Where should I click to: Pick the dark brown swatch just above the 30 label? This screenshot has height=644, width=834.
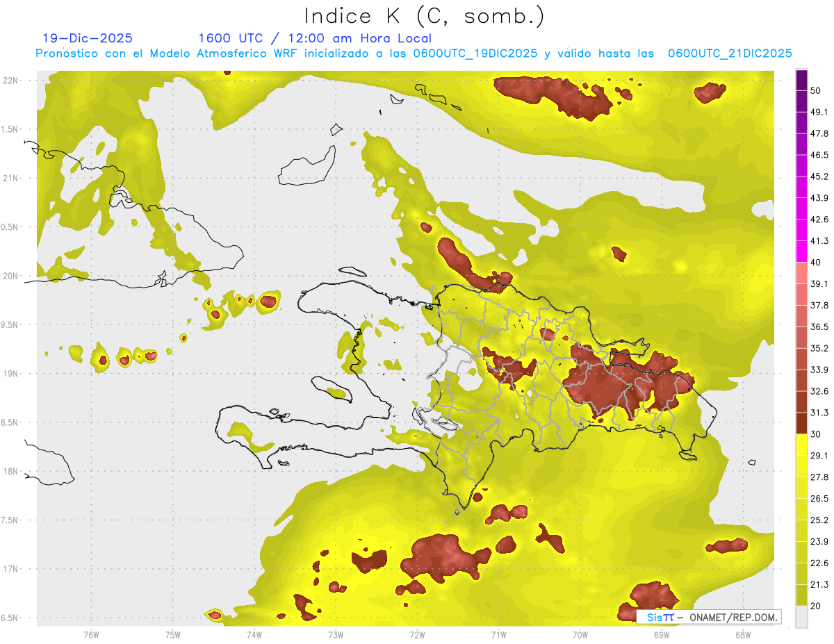[x=802, y=424]
